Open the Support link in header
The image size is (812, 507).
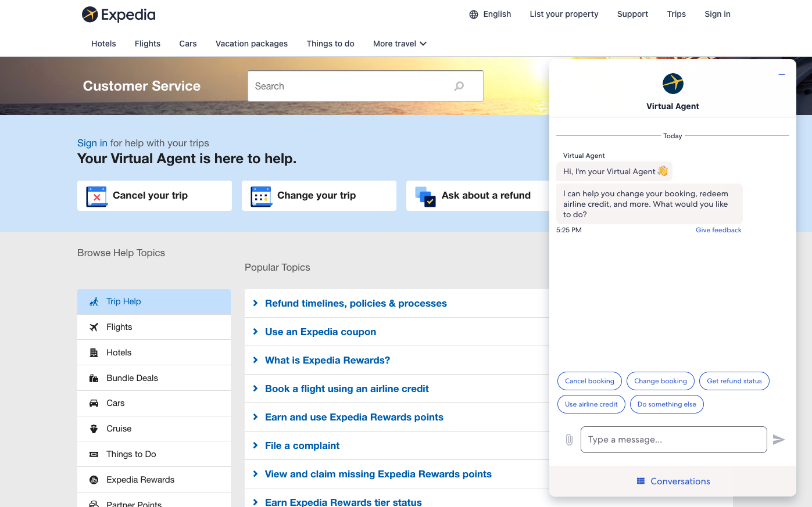632,14
